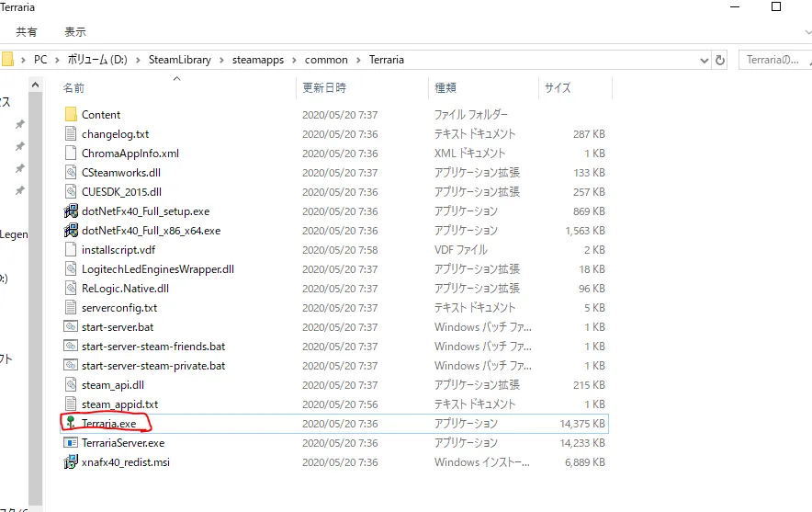Viewport: 812px width, 512px height.
Task: Click the navigation pane vertical scrollbar
Action: click(x=35, y=298)
